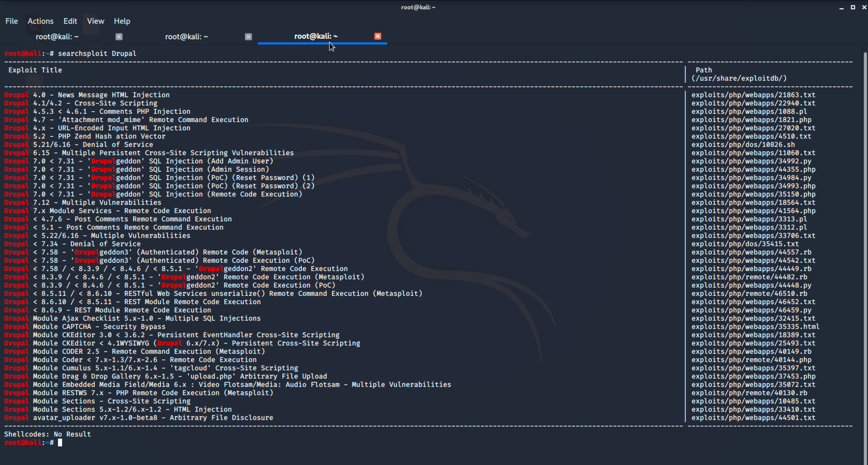Image resolution: width=868 pixels, height=465 pixels.
Task: Click the window title root@kali: ~
Action: 418,8
